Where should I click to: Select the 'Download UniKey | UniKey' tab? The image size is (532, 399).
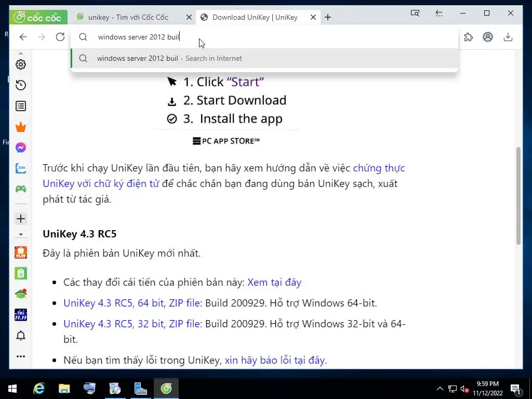coord(255,17)
